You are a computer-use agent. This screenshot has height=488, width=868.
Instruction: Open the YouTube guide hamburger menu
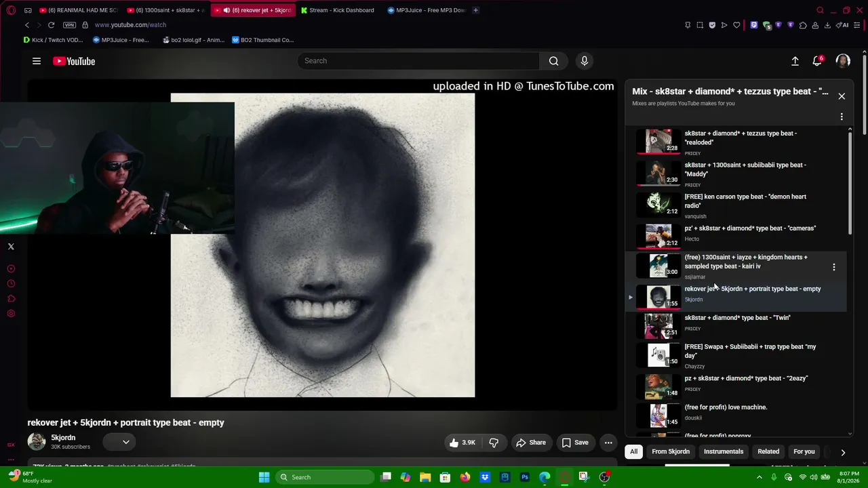click(x=37, y=61)
